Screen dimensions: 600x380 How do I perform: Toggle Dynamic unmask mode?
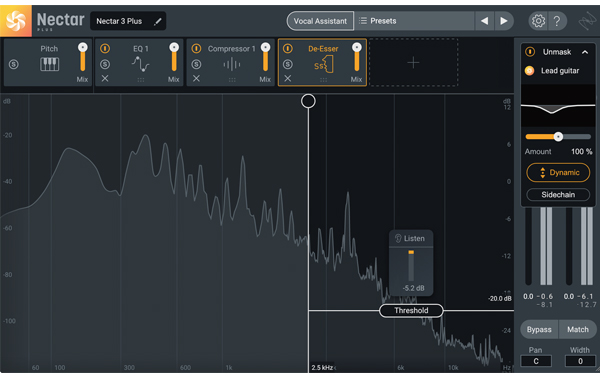(x=558, y=173)
